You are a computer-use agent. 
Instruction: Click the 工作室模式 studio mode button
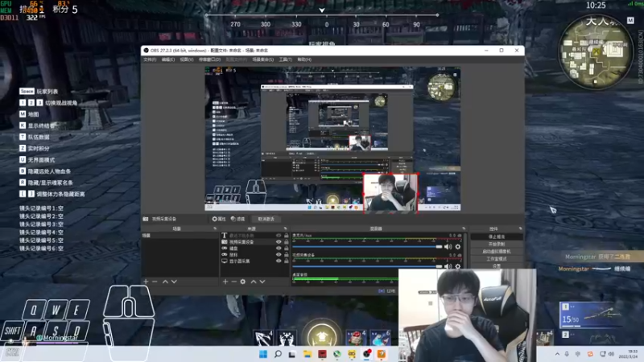pos(497,259)
